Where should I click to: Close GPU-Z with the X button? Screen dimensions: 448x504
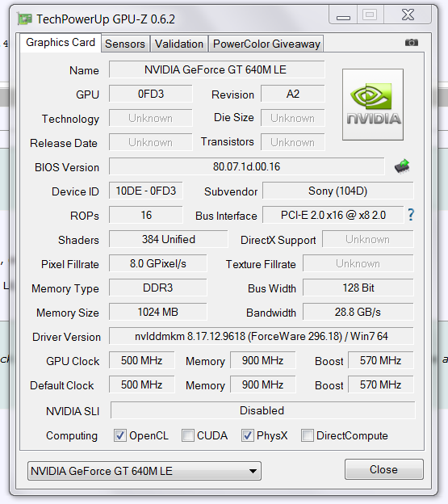[x=408, y=15]
